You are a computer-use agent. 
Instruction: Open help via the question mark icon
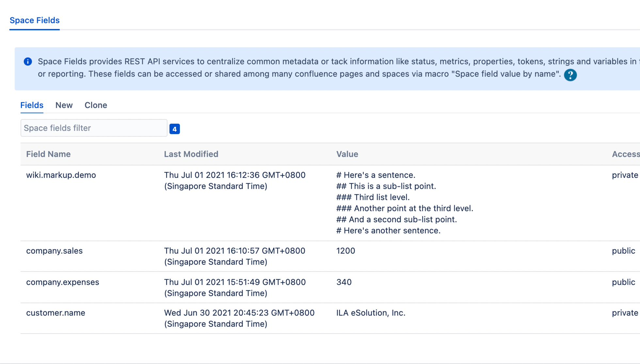click(570, 75)
